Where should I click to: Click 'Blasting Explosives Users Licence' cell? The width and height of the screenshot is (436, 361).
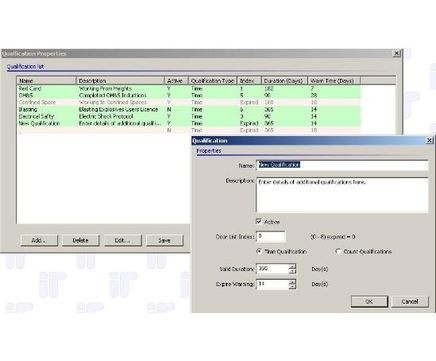click(x=118, y=109)
